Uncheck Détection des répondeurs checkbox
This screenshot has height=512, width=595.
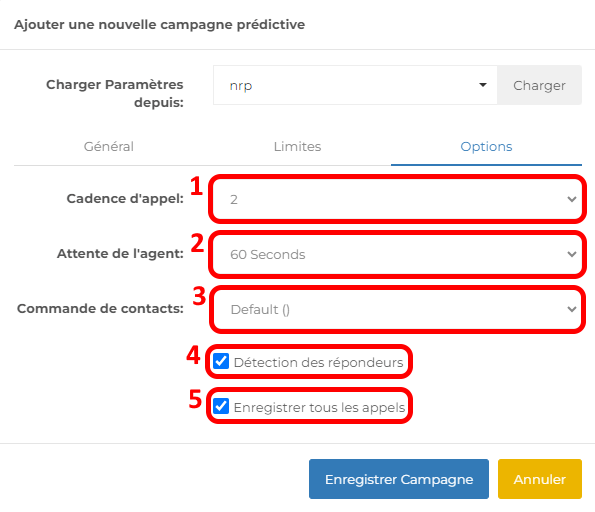[x=221, y=361]
